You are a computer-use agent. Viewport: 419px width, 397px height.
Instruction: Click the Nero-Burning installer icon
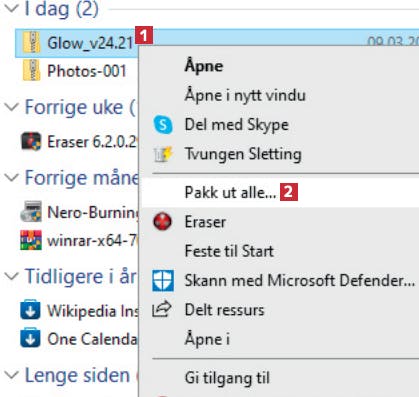coord(31,211)
